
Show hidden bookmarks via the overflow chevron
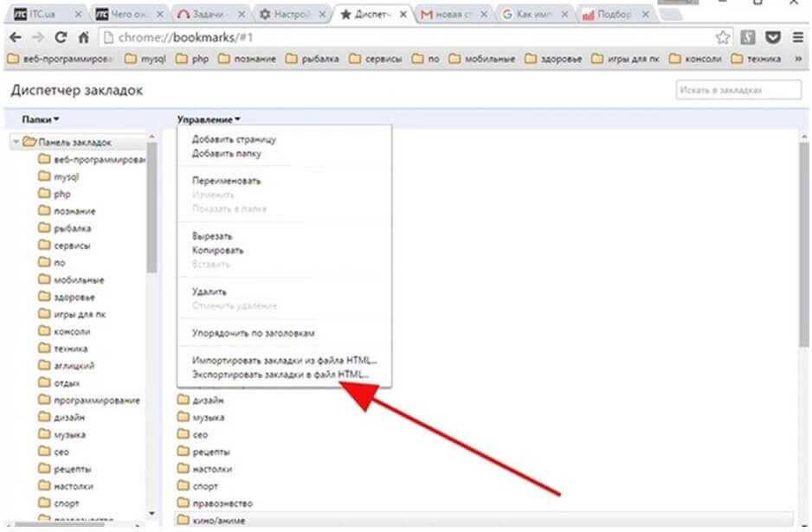click(798, 59)
